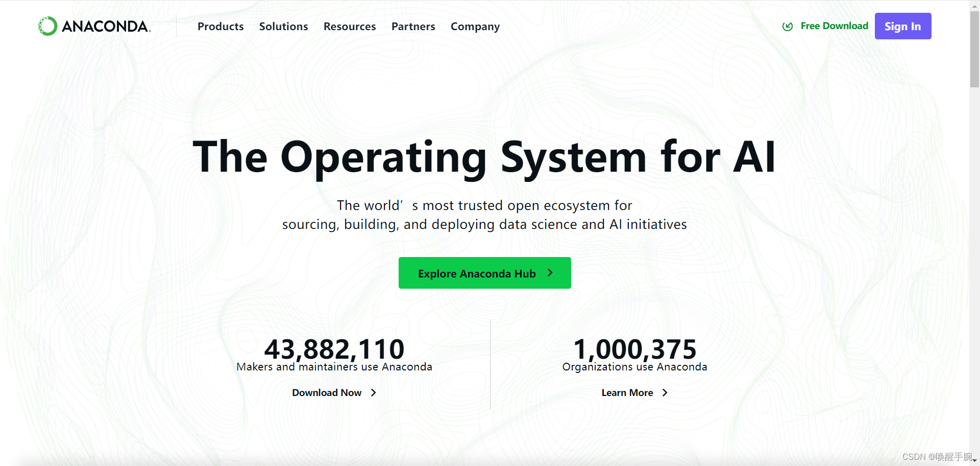Click Explore Anaconda Hub button
This screenshot has width=980, height=466.
click(x=485, y=273)
